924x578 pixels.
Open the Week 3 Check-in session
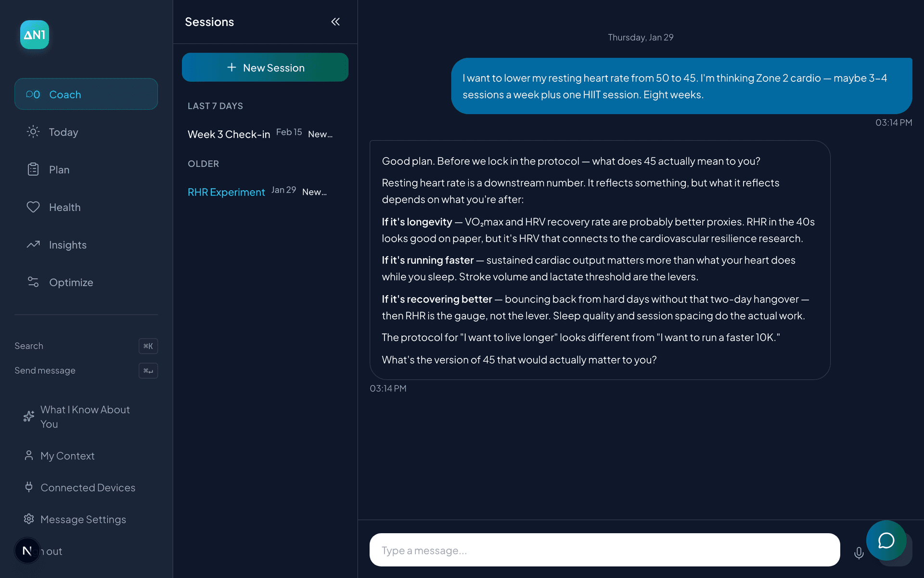[229, 134]
